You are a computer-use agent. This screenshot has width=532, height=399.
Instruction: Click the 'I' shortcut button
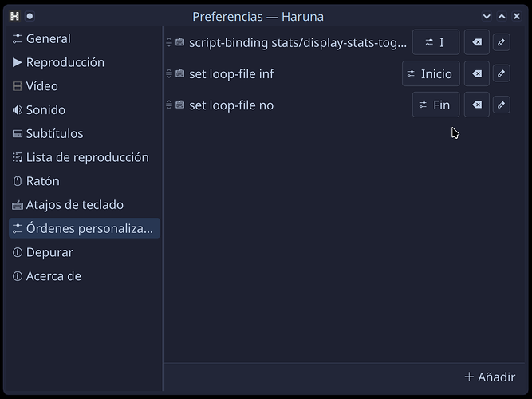coord(435,42)
